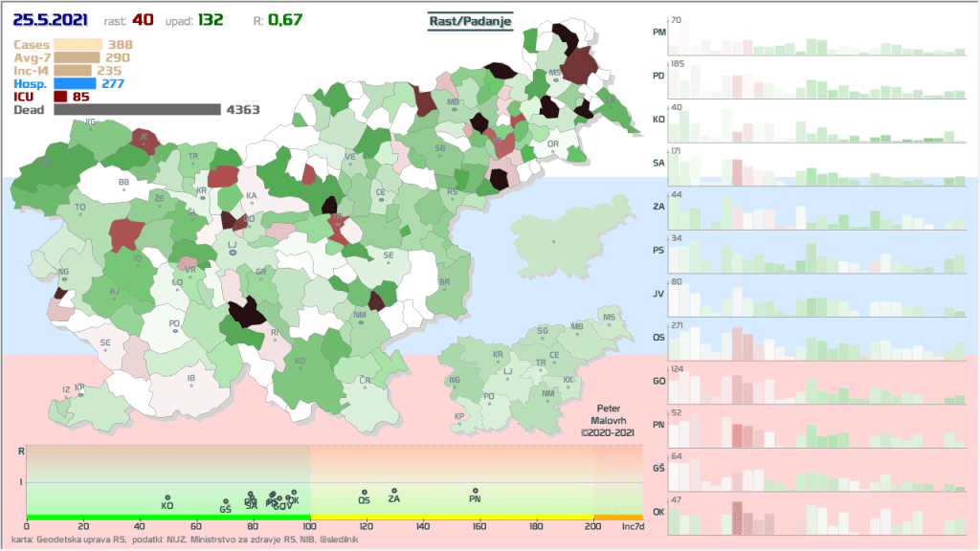Click the BB city marker on the map

(x=122, y=187)
